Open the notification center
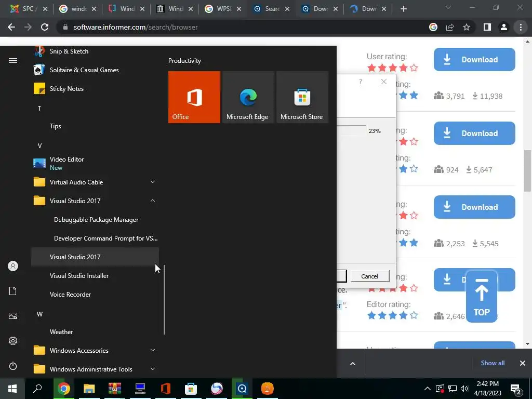The image size is (532, 399). click(x=516, y=389)
